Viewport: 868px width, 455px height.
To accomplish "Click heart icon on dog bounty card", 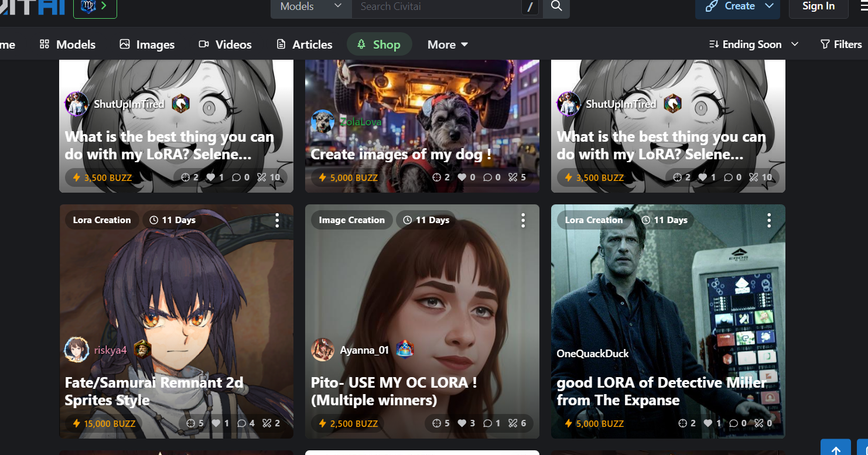I will click(x=462, y=177).
